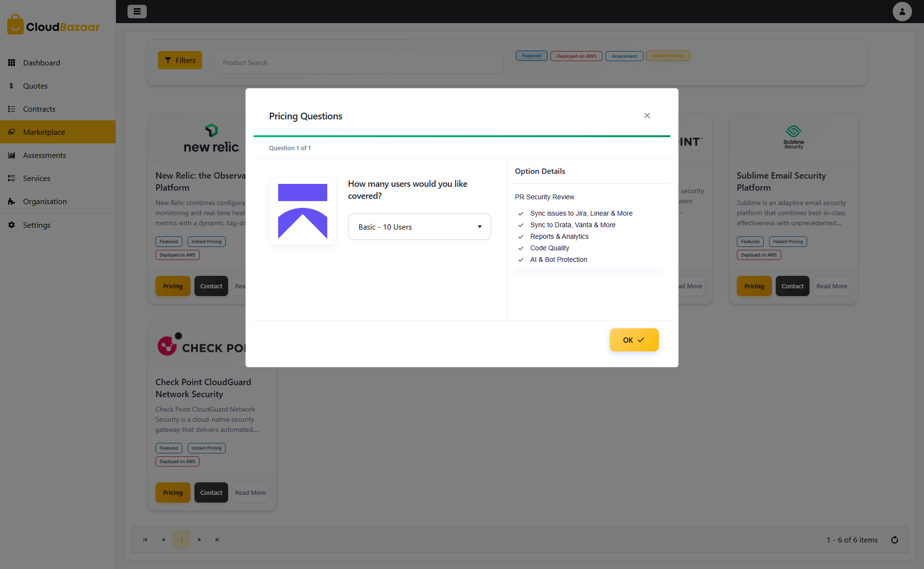Navigate to Assessments in sidebar
The width and height of the screenshot is (924, 569).
44,155
